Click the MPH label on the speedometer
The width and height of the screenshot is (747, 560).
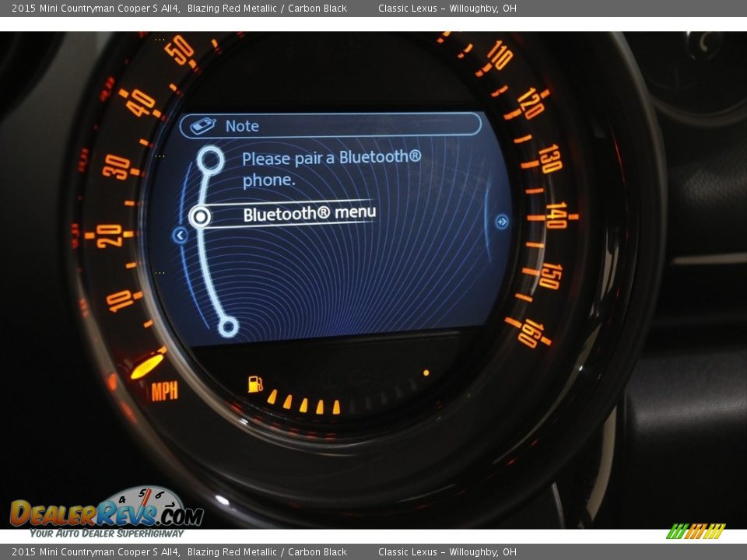(x=164, y=391)
